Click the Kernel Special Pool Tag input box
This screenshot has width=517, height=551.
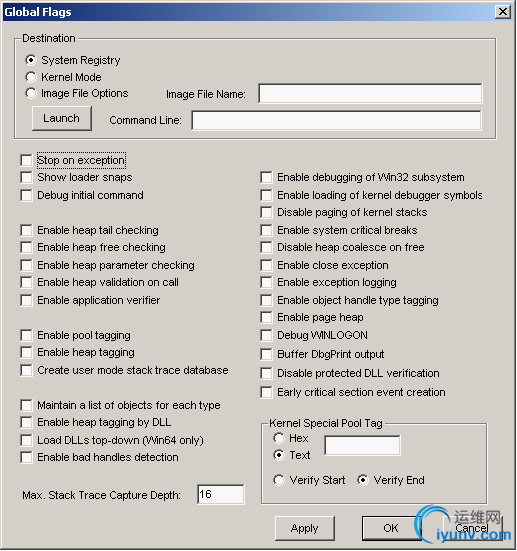pyautogui.click(x=362, y=445)
